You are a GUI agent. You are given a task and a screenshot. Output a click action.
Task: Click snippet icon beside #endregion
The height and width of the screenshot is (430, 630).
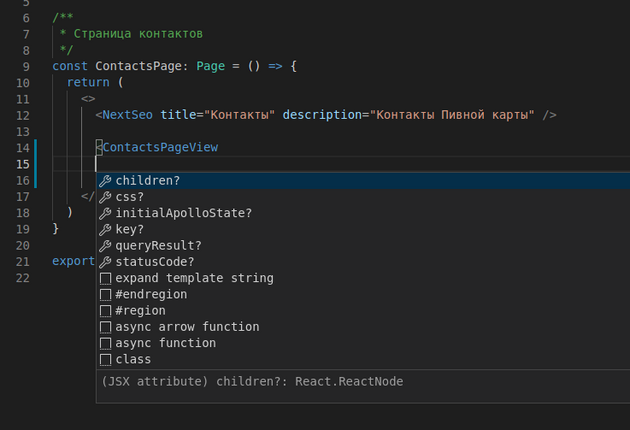point(105,295)
